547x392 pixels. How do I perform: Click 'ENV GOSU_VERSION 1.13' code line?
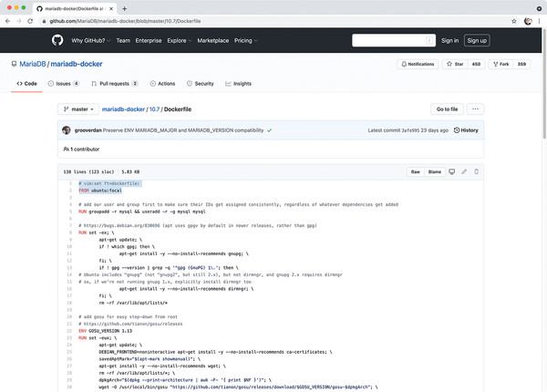click(x=106, y=331)
